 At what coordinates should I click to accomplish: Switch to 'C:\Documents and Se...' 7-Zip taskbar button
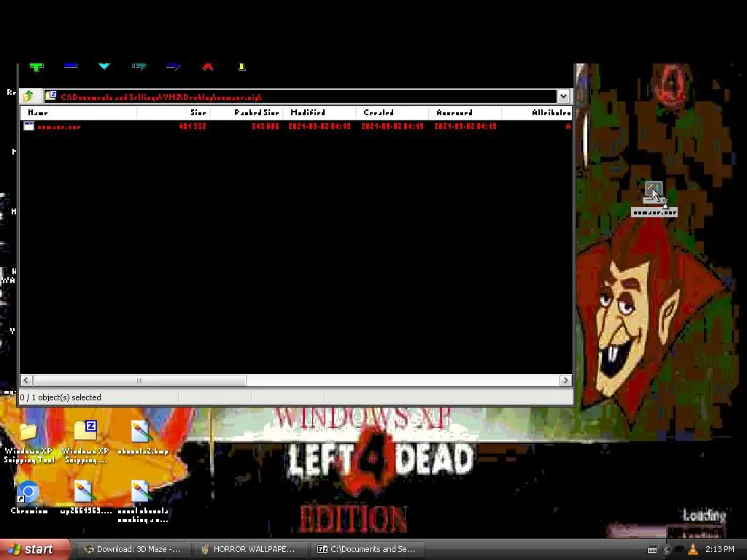(x=367, y=550)
